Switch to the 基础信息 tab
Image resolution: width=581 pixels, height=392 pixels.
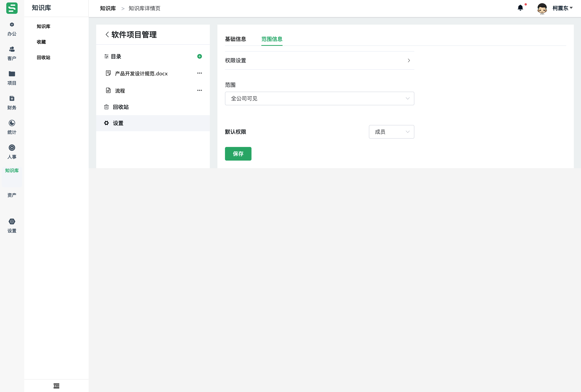(x=235, y=39)
